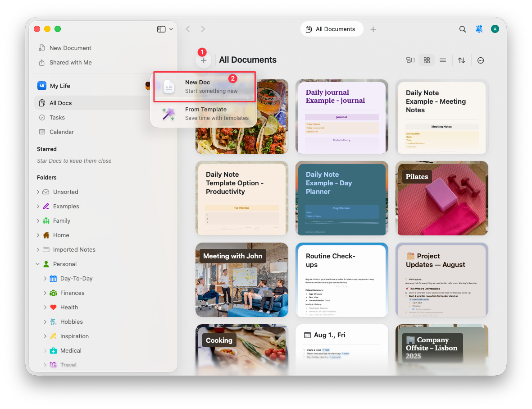The width and height of the screenshot is (532, 409).
Task: Select the New Doc menu option
Action: pyautogui.click(x=204, y=86)
